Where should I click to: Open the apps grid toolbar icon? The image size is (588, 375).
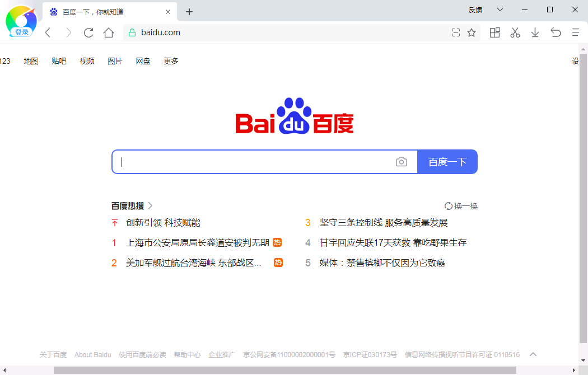pyautogui.click(x=495, y=32)
